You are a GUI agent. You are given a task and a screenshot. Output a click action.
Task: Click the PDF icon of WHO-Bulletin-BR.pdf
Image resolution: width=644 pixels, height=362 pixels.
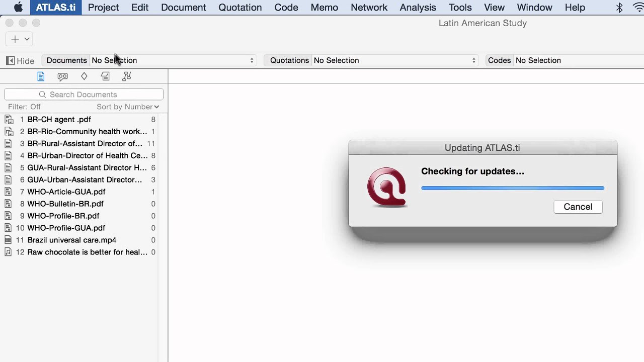pos(9,204)
